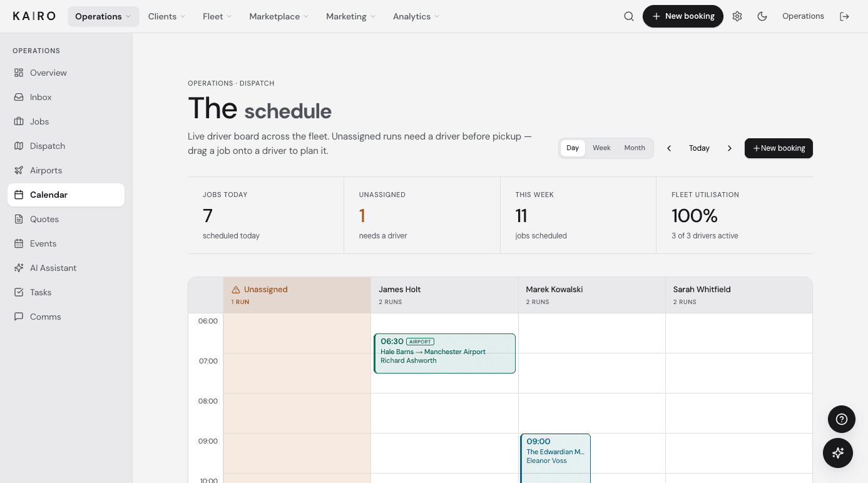Jump to Today

coord(699,148)
